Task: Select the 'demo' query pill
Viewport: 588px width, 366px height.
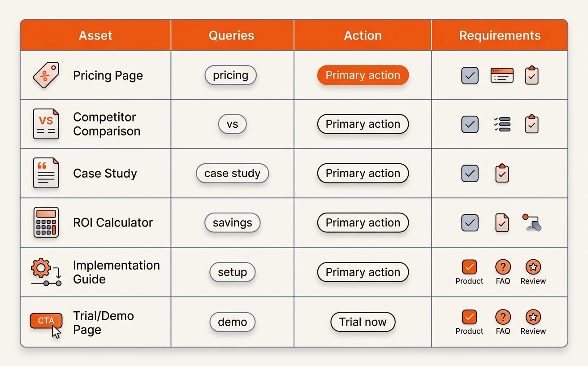Action: [232, 322]
